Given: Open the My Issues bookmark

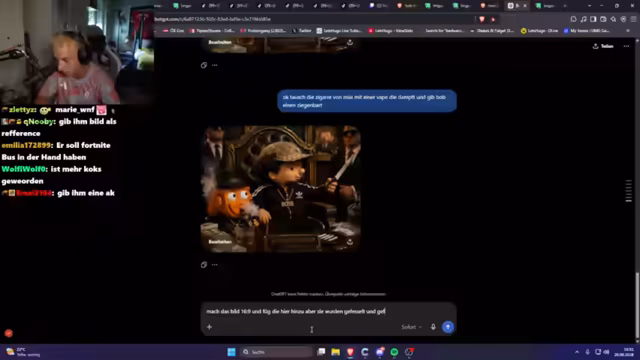Looking at the screenshot, I should point(587,31).
